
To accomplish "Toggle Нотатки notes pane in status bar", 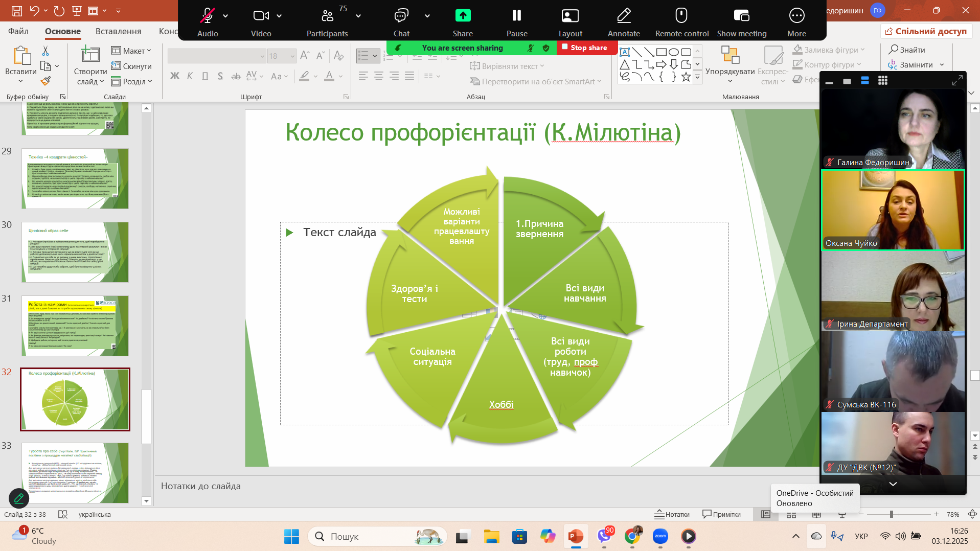I will (672, 514).
